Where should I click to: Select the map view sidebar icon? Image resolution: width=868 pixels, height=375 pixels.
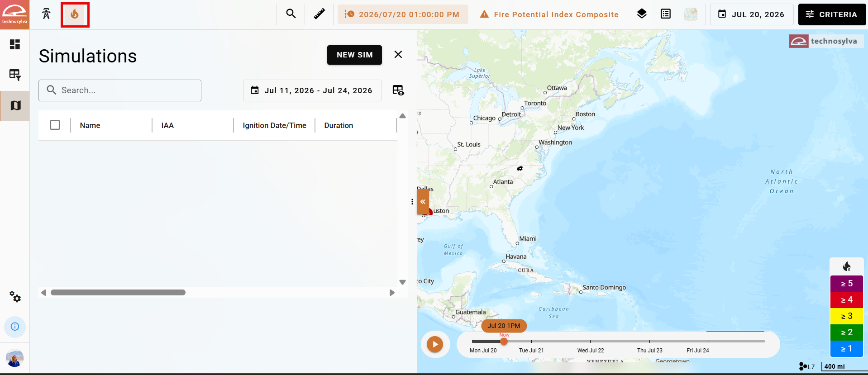15,105
